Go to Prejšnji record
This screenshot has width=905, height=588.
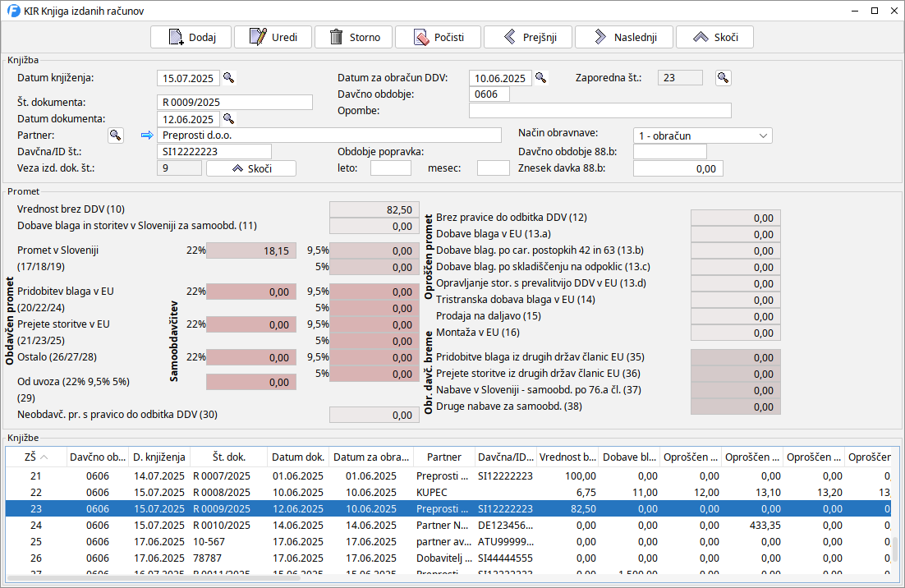point(527,37)
